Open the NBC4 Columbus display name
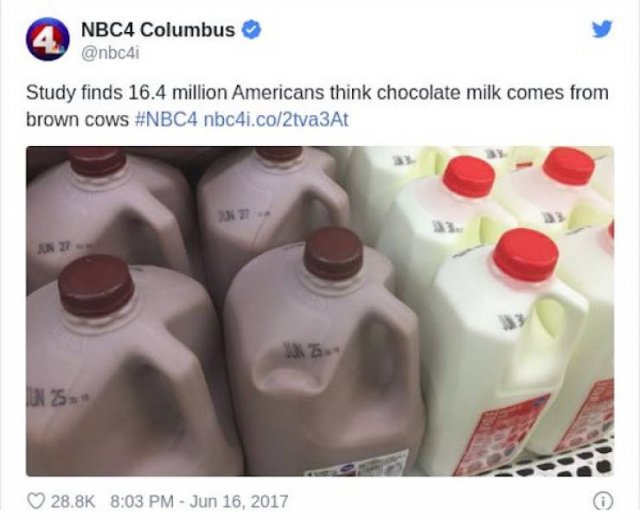This screenshot has height=516, width=640. coord(158,30)
